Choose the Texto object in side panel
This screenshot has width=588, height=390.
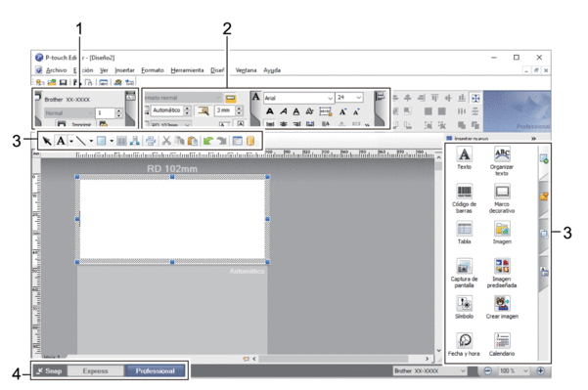coord(464,158)
